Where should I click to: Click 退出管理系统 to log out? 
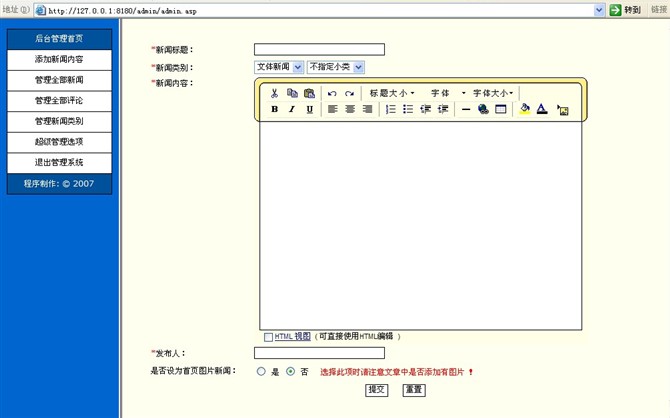point(59,162)
